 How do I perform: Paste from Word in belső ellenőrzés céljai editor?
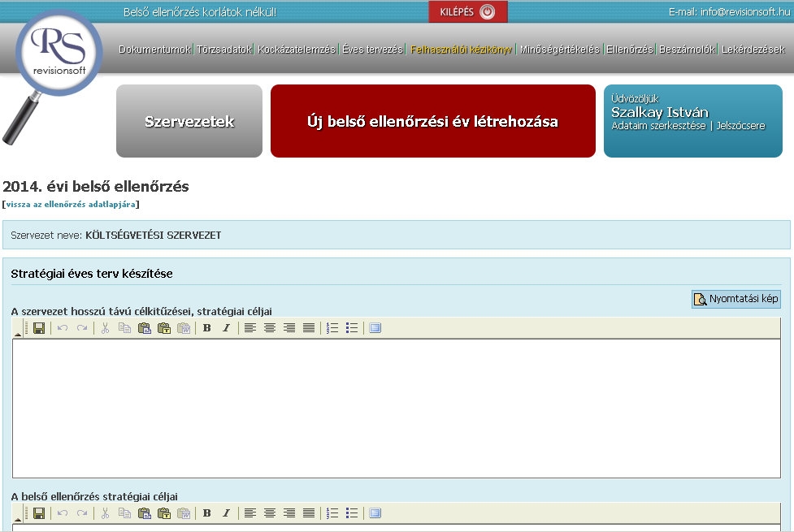[x=184, y=513]
